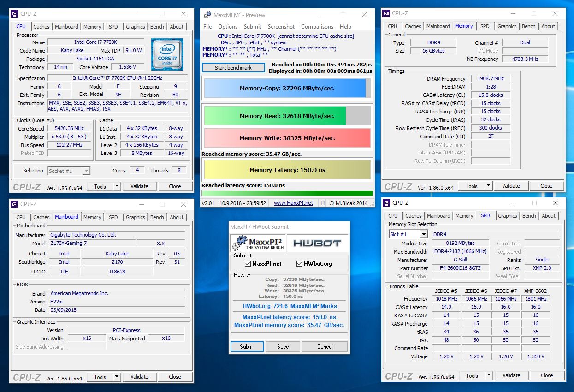Click the HWBOT logo in submit dialog
The width and height of the screenshot is (574, 392).
(317, 243)
